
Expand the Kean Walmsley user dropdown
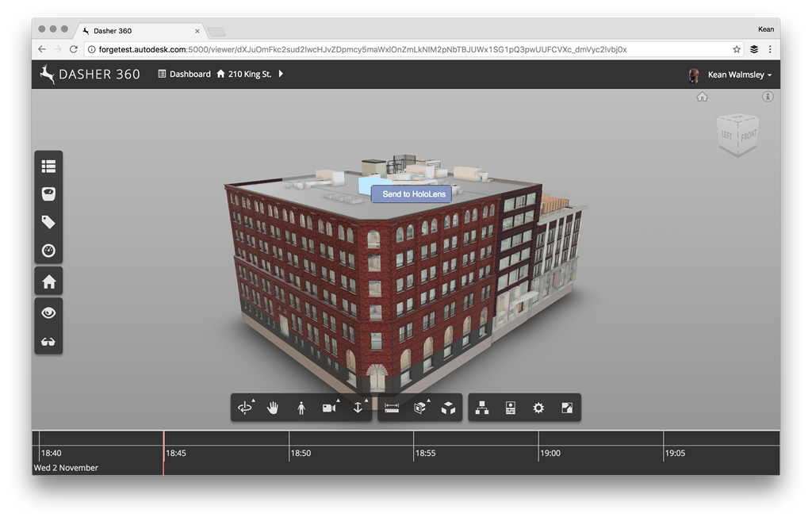pos(738,75)
